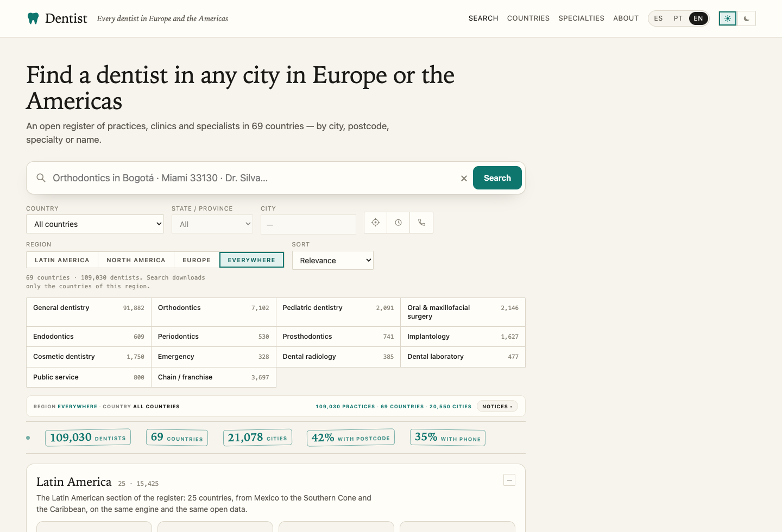
Task: Switch language to PT
Action: (678, 18)
